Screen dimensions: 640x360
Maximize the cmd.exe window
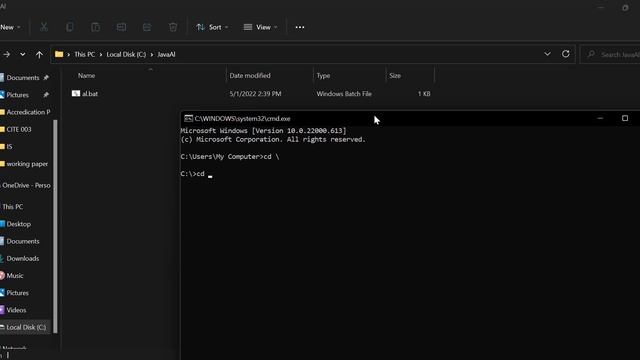pyautogui.click(x=624, y=118)
